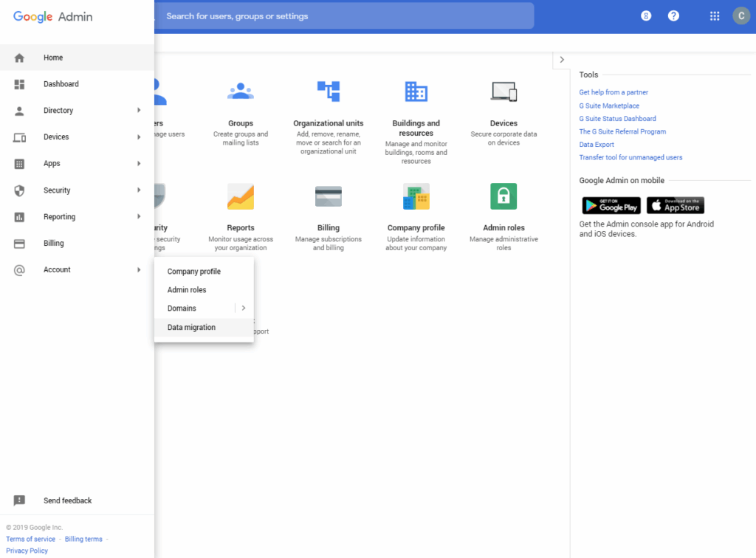Open the Reports chart card icon
The image size is (756, 558).
(241, 196)
